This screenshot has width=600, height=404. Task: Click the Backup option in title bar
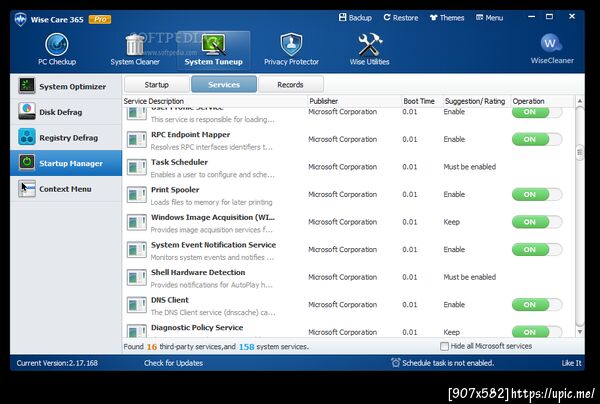pos(355,18)
